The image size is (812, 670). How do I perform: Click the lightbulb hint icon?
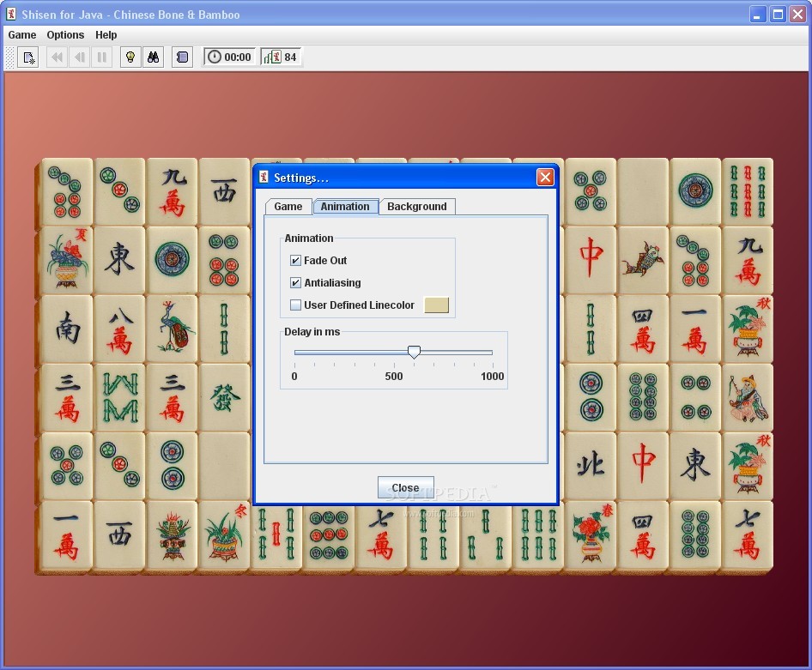130,57
